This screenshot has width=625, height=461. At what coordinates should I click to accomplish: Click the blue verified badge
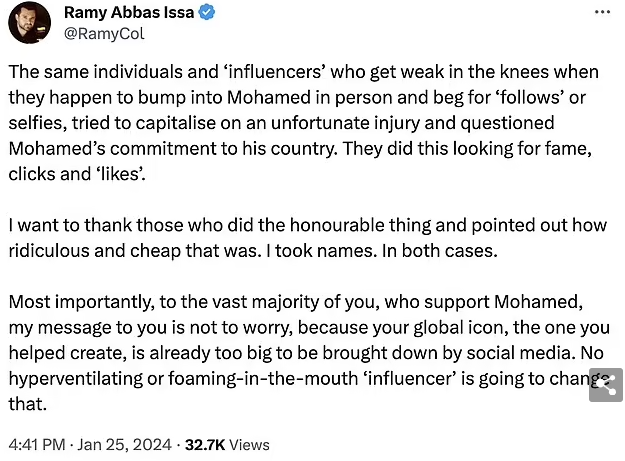[x=211, y=13]
